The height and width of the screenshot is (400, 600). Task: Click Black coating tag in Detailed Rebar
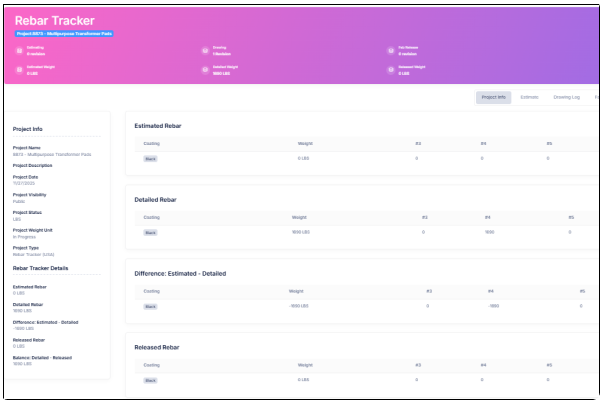point(150,232)
